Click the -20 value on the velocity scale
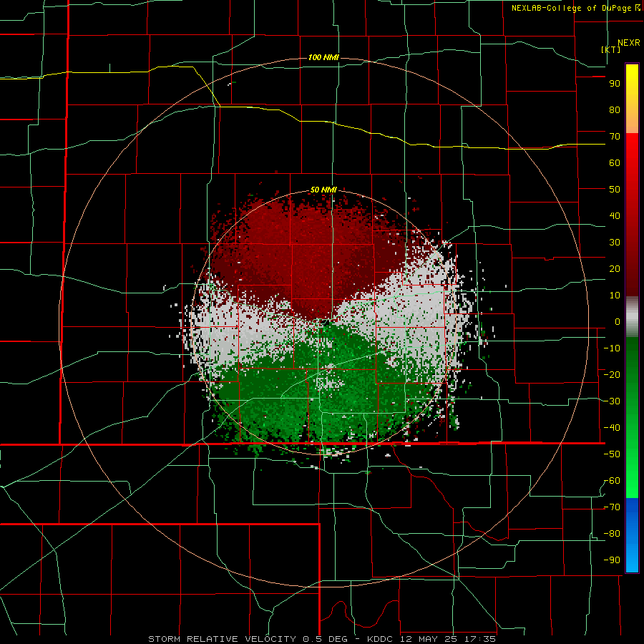The width and height of the screenshot is (644, 644). [x=612, y=375]
